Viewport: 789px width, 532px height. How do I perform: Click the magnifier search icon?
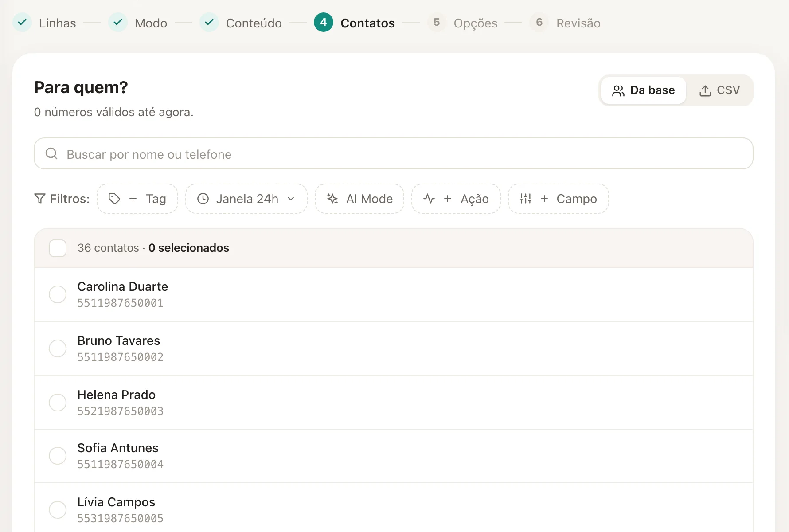51,153
